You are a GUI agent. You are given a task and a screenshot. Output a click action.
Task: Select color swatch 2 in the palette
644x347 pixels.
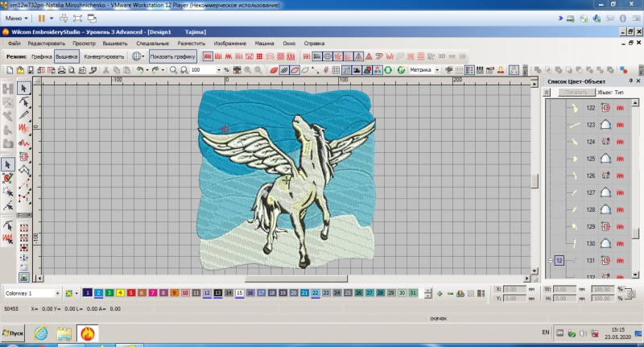pos(98,293)
